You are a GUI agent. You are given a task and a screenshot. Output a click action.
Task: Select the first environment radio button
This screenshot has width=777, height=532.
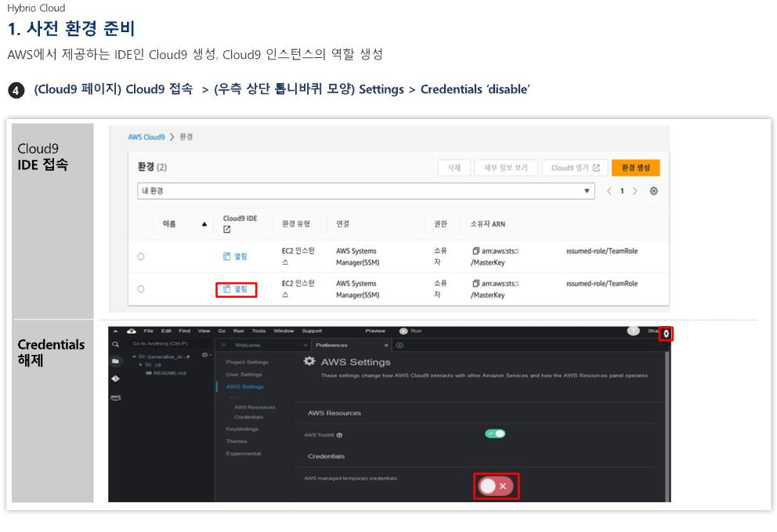141,256
